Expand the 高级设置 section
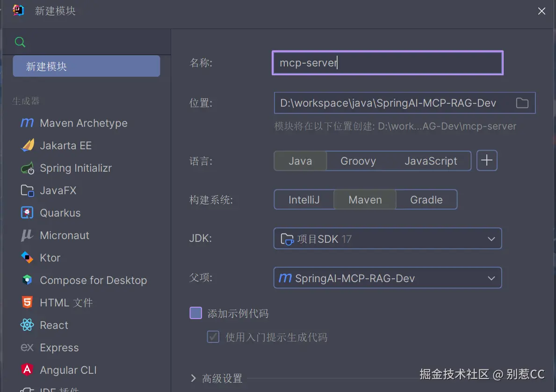The width and height of the screenshot is (556, 392). [194, 378]
